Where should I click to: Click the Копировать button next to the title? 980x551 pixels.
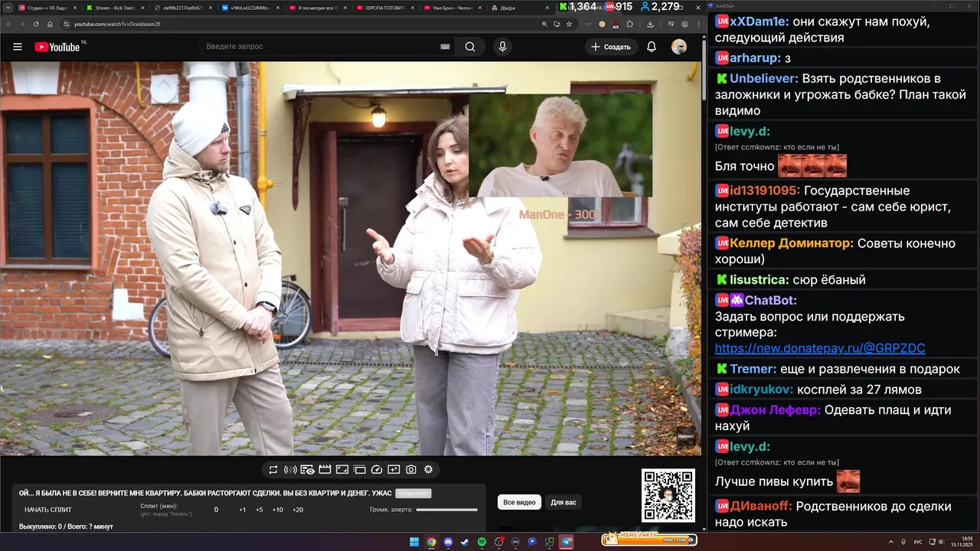[x=413, y=494]
